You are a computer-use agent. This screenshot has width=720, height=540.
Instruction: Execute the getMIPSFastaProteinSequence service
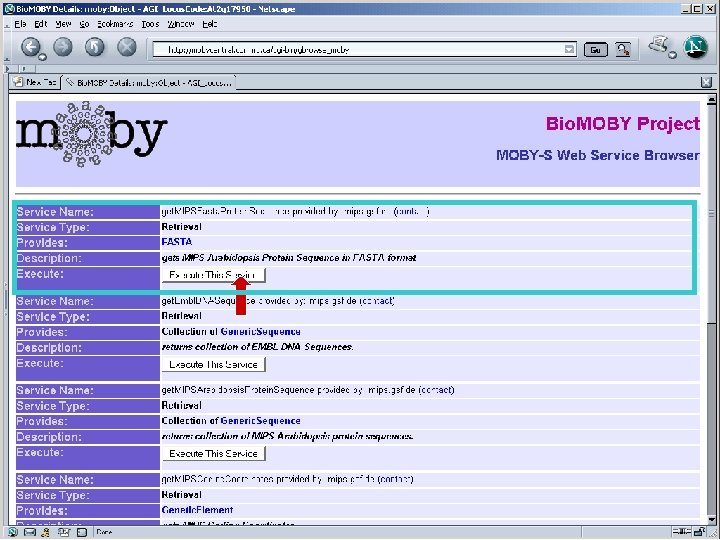(x=214, y=275)
